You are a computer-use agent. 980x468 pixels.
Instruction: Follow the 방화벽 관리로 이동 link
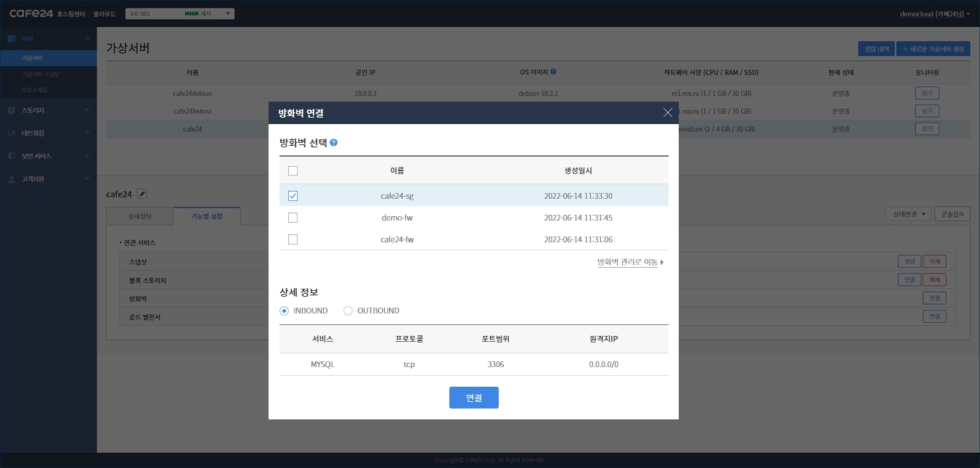[629, 262]
